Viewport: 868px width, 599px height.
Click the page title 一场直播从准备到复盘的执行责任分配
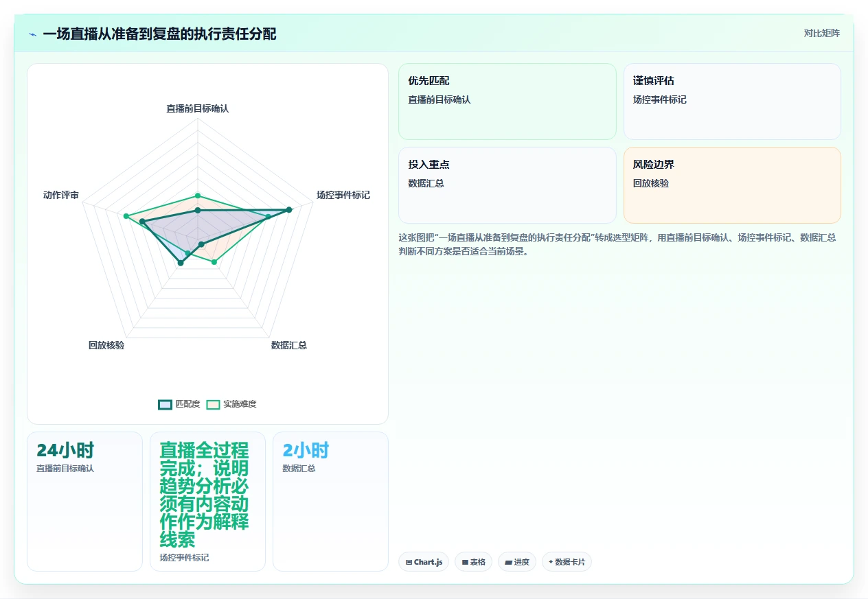(x=159, y=34)
